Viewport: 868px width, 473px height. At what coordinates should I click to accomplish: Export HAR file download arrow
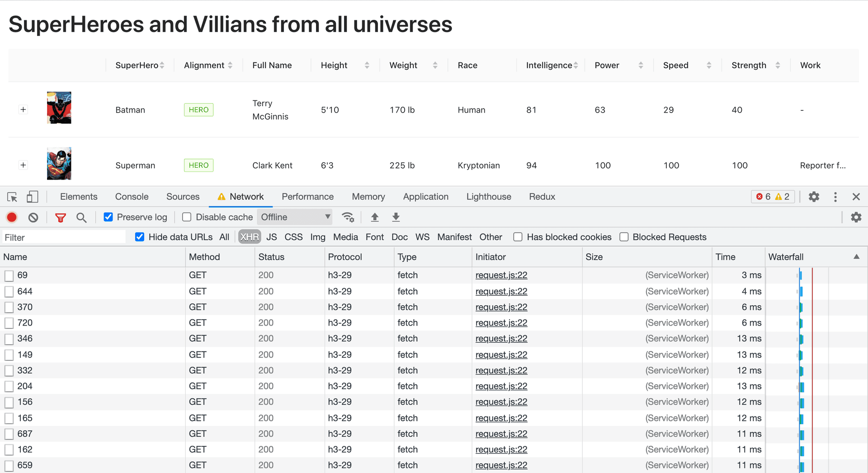click(x=396, y=218)
